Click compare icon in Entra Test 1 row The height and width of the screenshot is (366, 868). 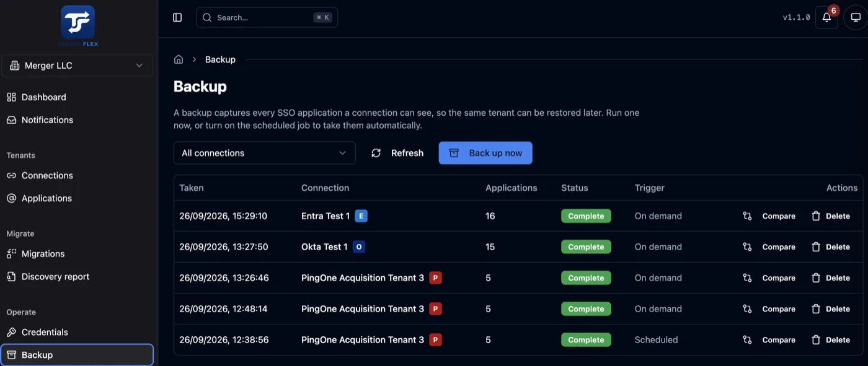click(x=747, y=216)
